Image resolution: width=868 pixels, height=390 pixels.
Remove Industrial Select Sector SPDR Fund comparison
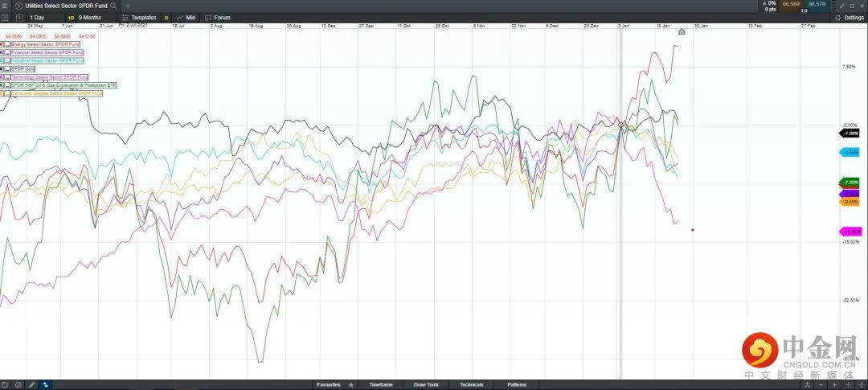click(2, 60)
